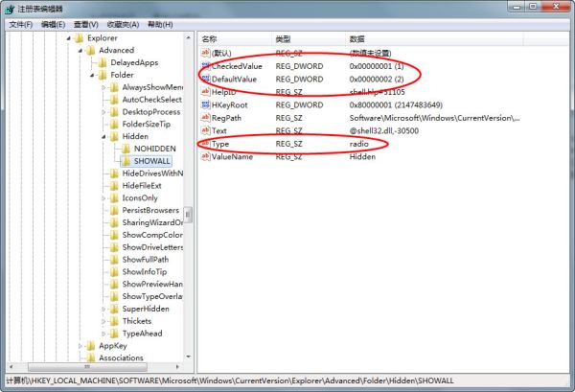Click the (默认) string value icon
This screenshot has width=575, height=392.
click(x=206, y=53)
